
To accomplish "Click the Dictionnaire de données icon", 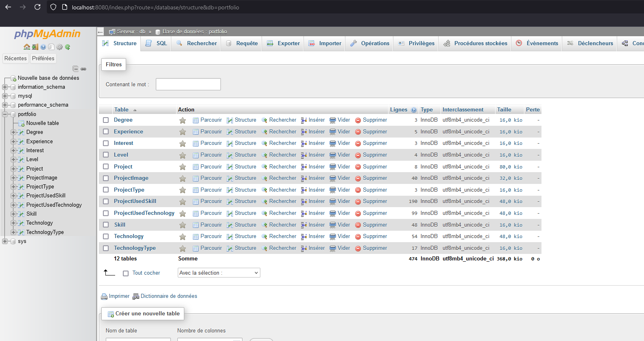I will click(136, 297).
